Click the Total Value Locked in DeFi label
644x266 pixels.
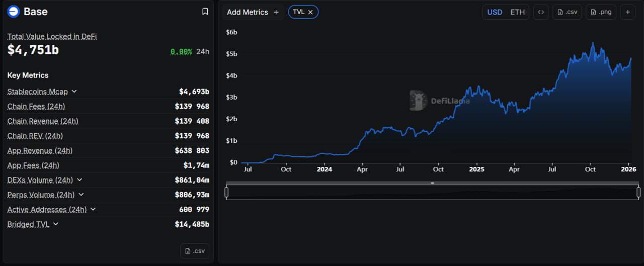52,37
